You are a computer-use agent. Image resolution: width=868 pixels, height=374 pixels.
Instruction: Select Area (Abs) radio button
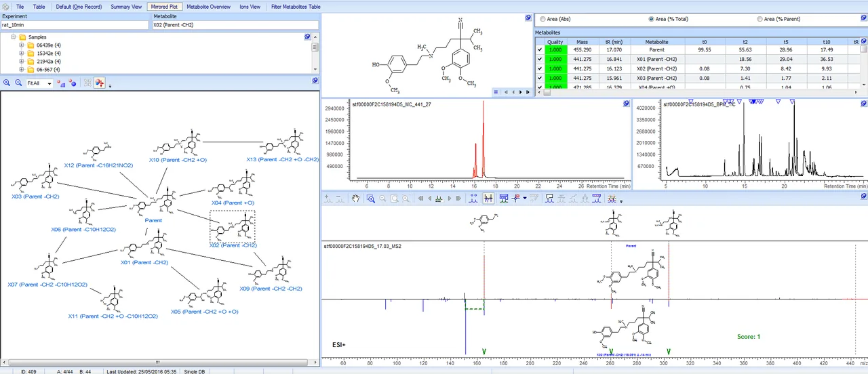[x=542, y=19]
